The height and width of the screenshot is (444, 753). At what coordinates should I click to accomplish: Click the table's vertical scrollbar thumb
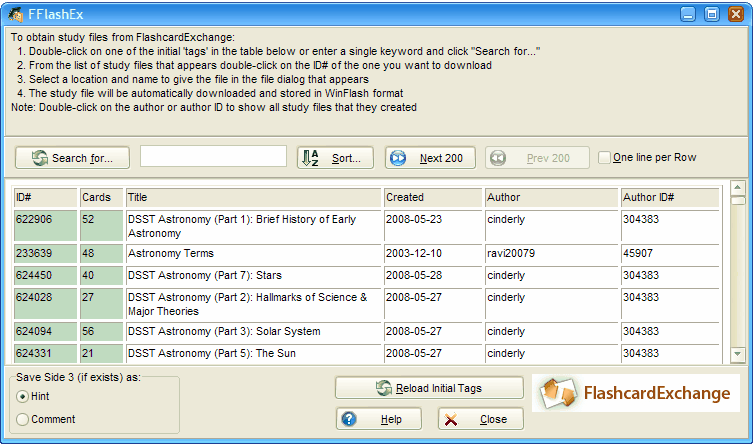[738, 200]
